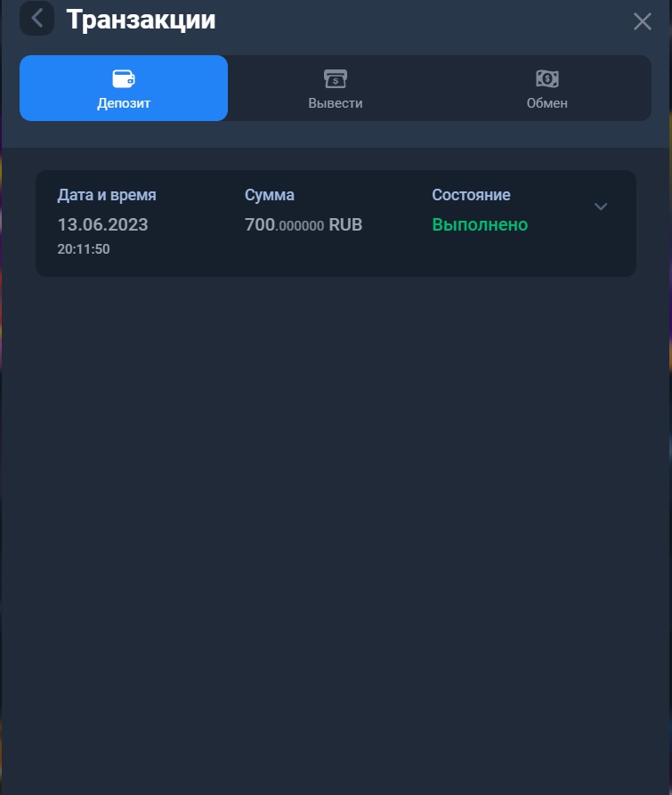This screenshot has width=672, height=795.
Task: Click the time 20:11:50
Action: (84, 249)
